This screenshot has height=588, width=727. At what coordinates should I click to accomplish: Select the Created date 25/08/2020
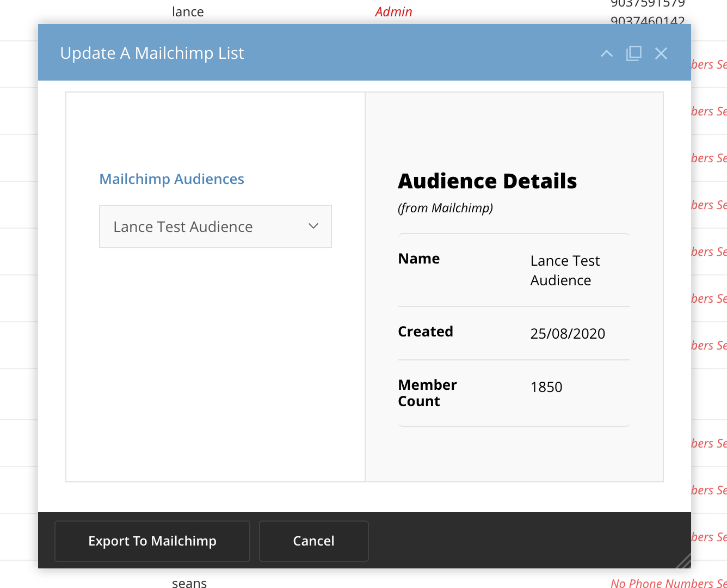(x=568, y=334)
